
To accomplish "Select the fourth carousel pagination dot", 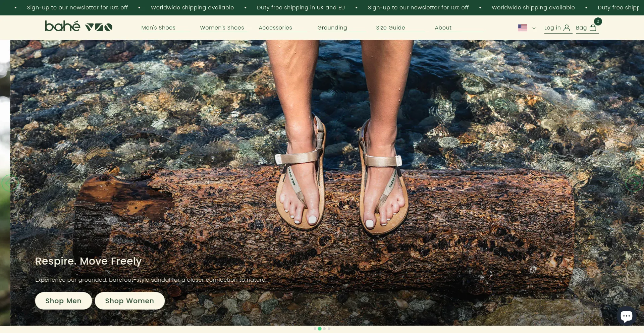I will 329,329.
